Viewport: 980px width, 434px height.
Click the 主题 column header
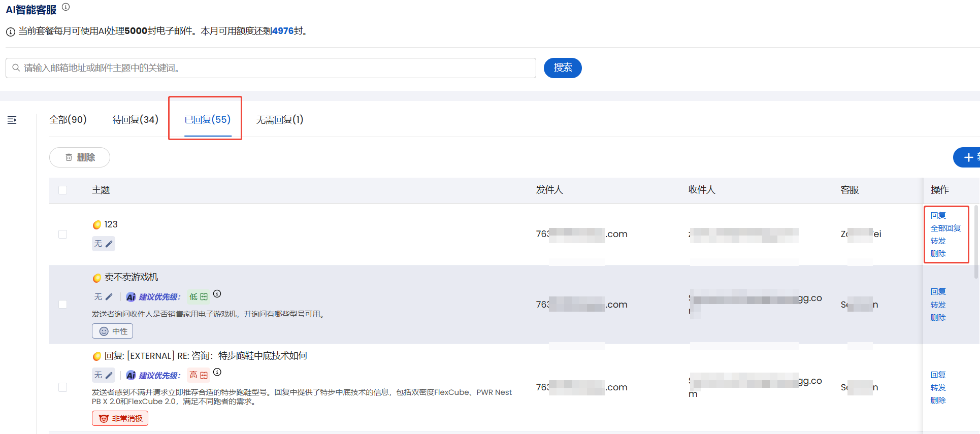tap(101, 190)
